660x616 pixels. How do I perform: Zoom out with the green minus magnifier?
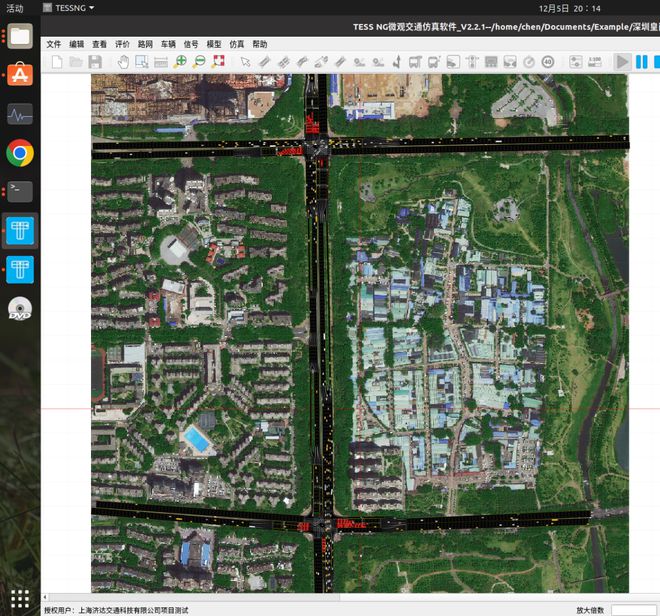click(199, 62)
